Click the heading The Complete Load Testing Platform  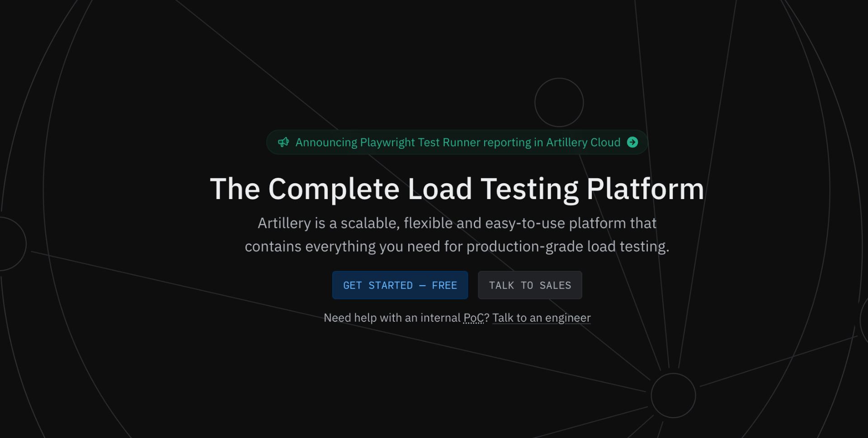click(x=457, y=189)
